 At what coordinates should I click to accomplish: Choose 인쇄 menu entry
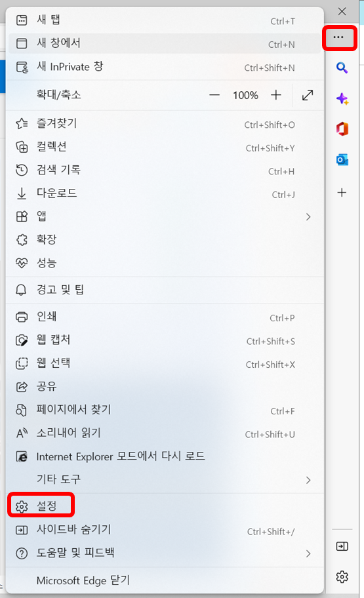click(x=165, y=317)
